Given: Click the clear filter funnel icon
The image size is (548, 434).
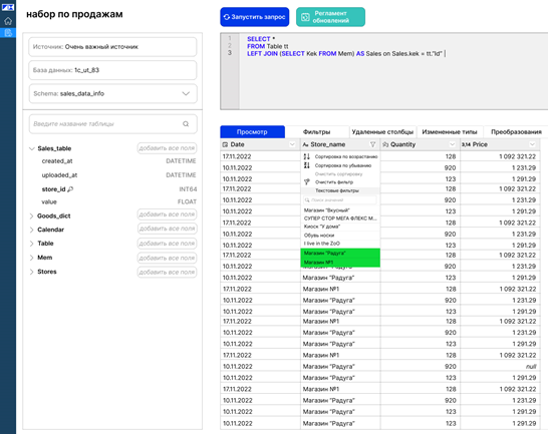Looking at the screenshot, I should coord(307,182).
